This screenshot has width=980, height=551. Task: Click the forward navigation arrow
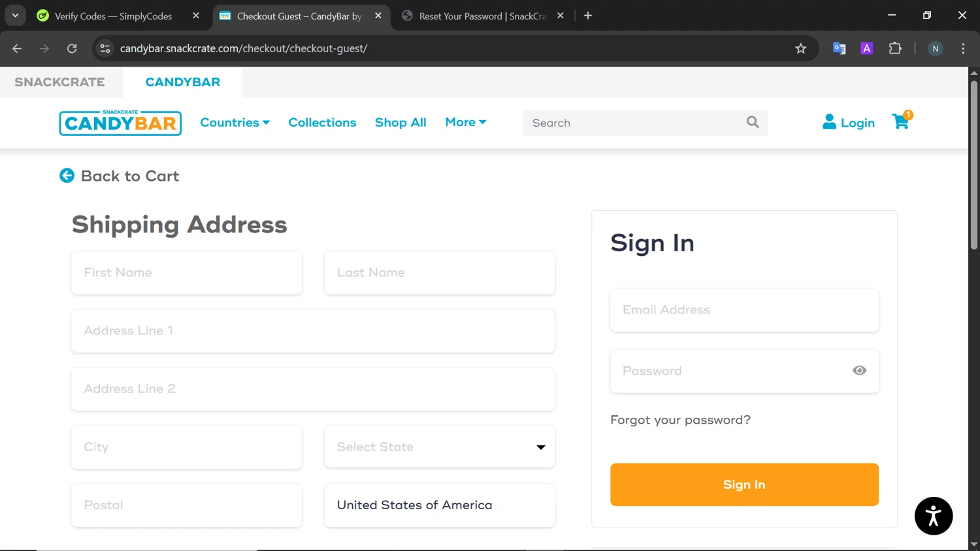pos(44,48)
